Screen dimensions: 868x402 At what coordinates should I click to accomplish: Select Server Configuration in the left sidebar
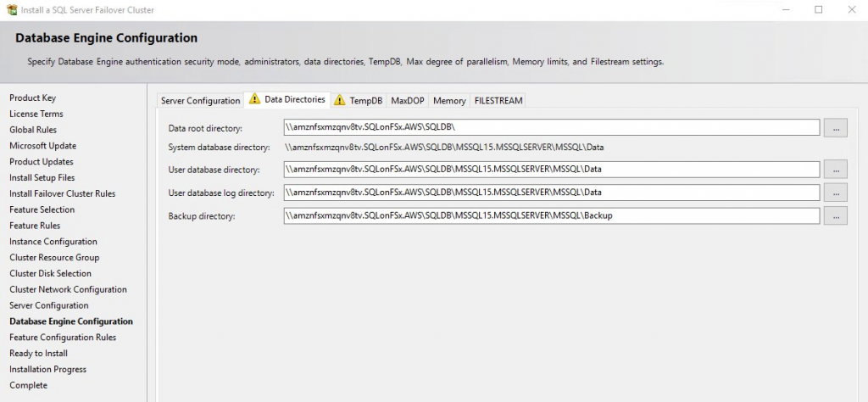(48, 305)
